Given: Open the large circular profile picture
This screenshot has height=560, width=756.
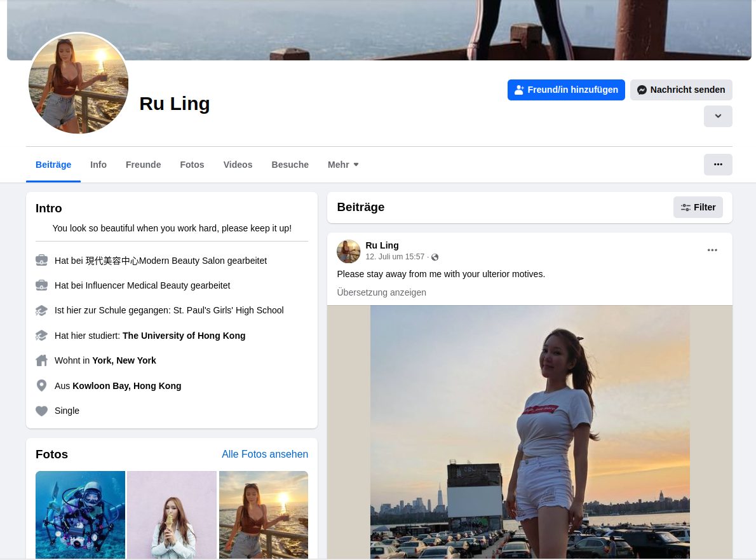Looking at the screenshot, I should pyautogui.click(x=79, y=83).
